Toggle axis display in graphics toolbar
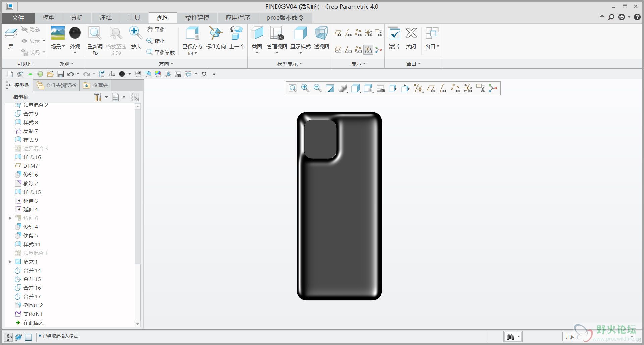 tap(443, 88)
